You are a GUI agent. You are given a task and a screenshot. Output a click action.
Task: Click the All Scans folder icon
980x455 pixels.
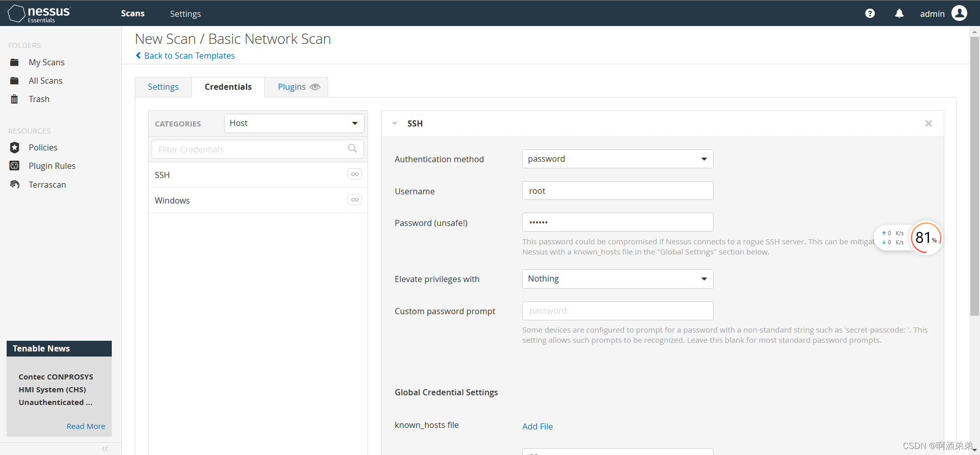click(14, 81)
